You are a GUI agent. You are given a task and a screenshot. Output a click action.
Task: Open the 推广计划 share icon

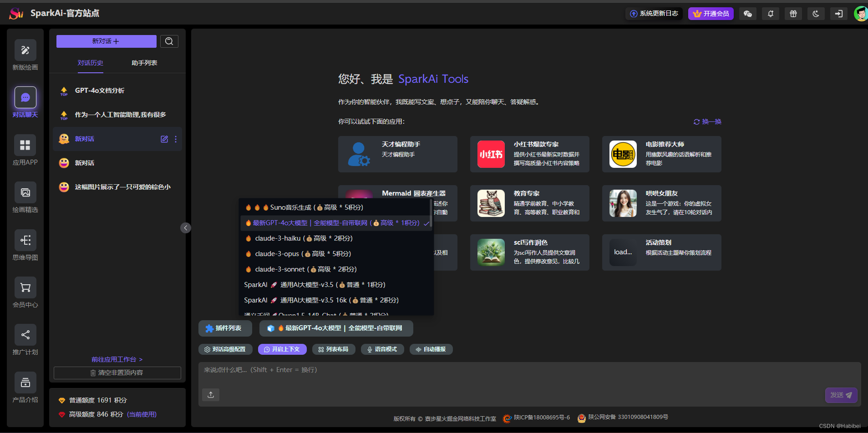(25, 335)
